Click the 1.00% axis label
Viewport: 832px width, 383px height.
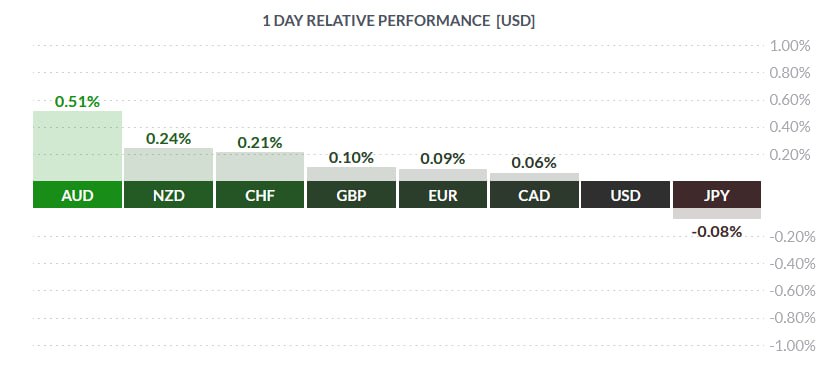(790, 46)
